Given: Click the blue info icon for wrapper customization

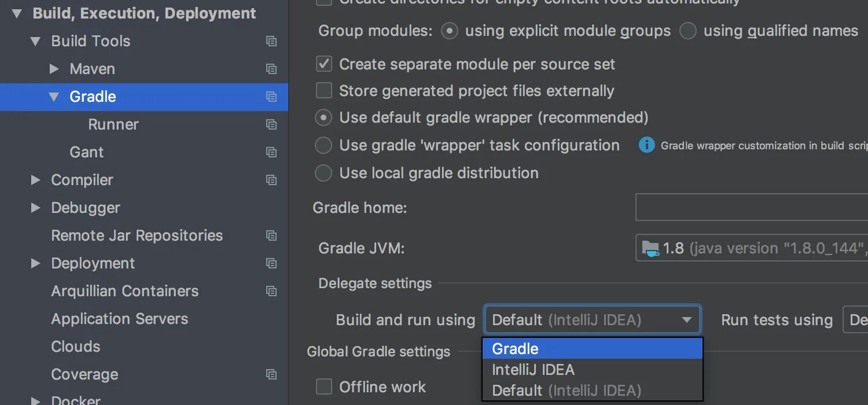Looking at the screenshot, I should pyautogui.click(x=646, y=145).
